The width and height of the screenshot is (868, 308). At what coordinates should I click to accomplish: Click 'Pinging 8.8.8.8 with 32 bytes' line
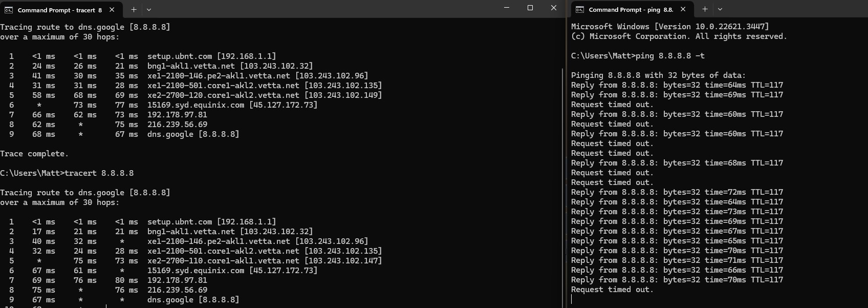(x=658, y=75)
